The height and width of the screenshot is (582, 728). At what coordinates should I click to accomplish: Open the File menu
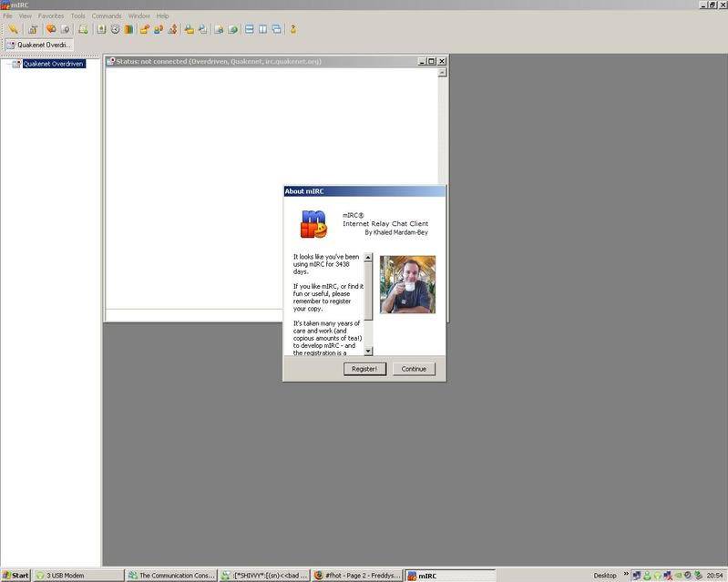click(7, 15)
